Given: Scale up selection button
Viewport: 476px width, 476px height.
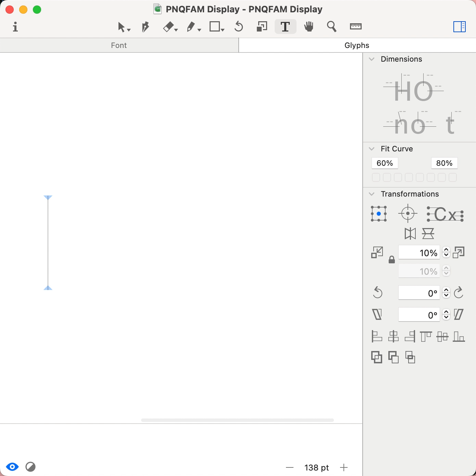Looking at the screenshot, I should pyautogui.click(x=459, y=252).
